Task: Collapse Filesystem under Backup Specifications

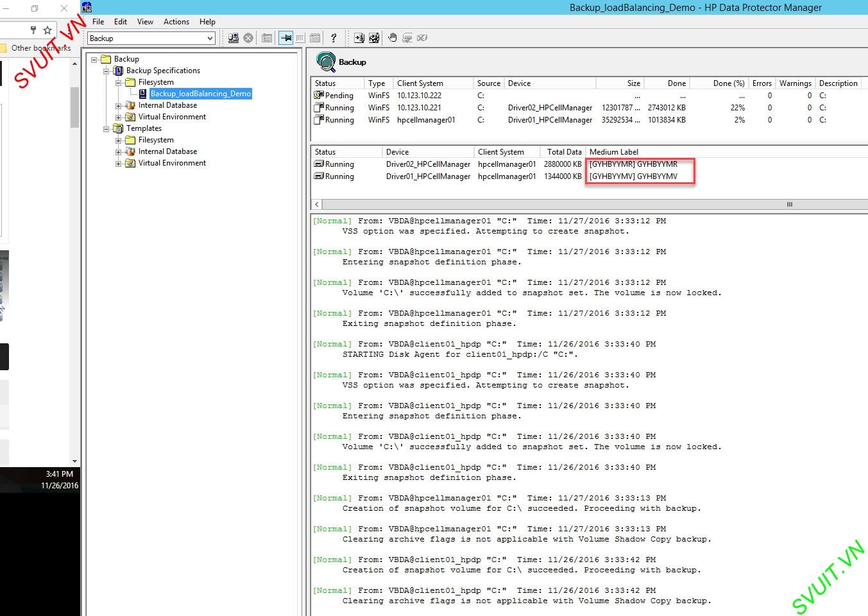Action: pos(119,82)
